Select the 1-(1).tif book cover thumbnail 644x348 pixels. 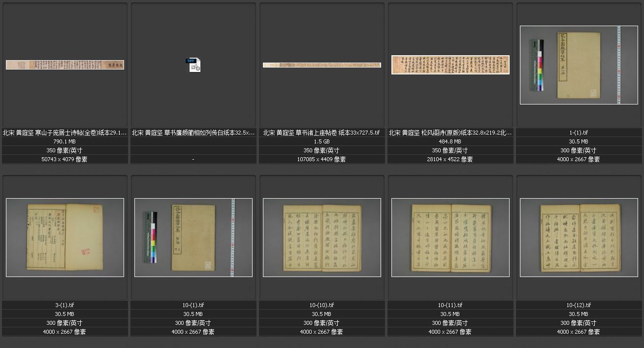click(579, 65)
